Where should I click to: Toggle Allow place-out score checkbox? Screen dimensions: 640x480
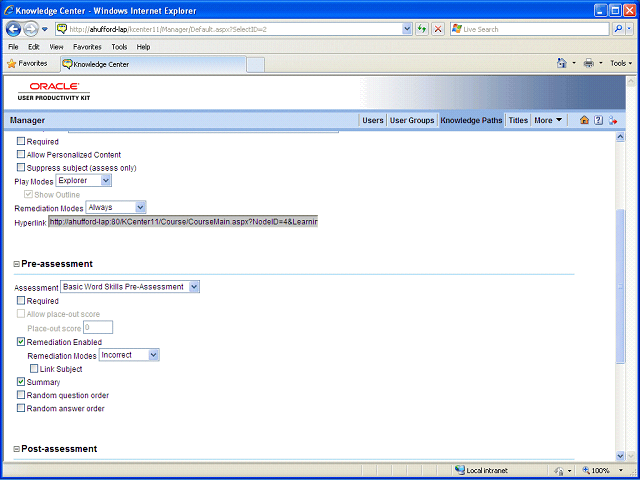pyautogui.click(x=21, y=314)
